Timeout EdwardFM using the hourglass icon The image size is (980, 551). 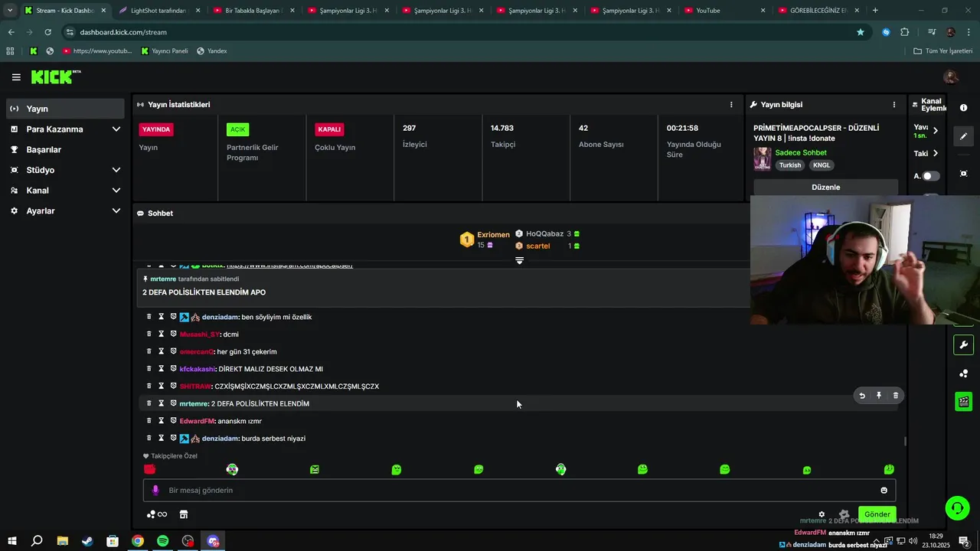(x=161, y=421)
